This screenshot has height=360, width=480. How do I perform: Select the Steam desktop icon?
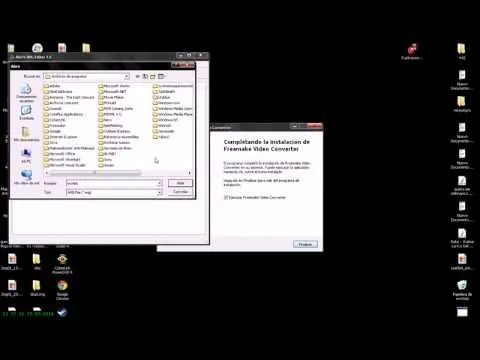pos(62,313)
